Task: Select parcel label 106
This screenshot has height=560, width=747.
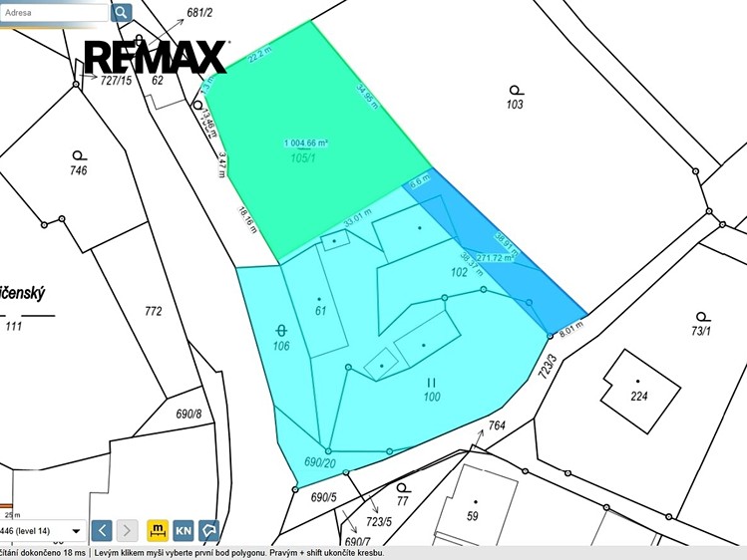Action: [281, 346]
